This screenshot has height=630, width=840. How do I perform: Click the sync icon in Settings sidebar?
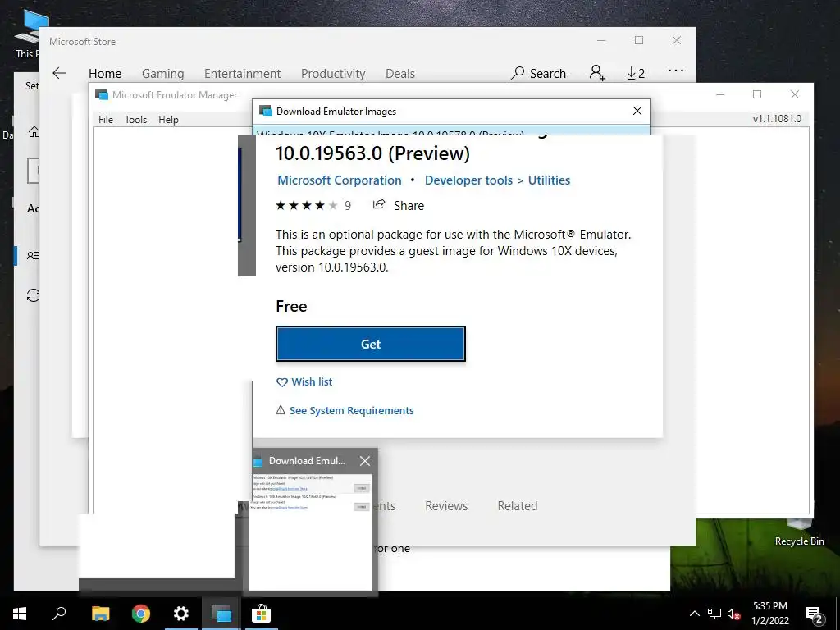tap(33, 295)
